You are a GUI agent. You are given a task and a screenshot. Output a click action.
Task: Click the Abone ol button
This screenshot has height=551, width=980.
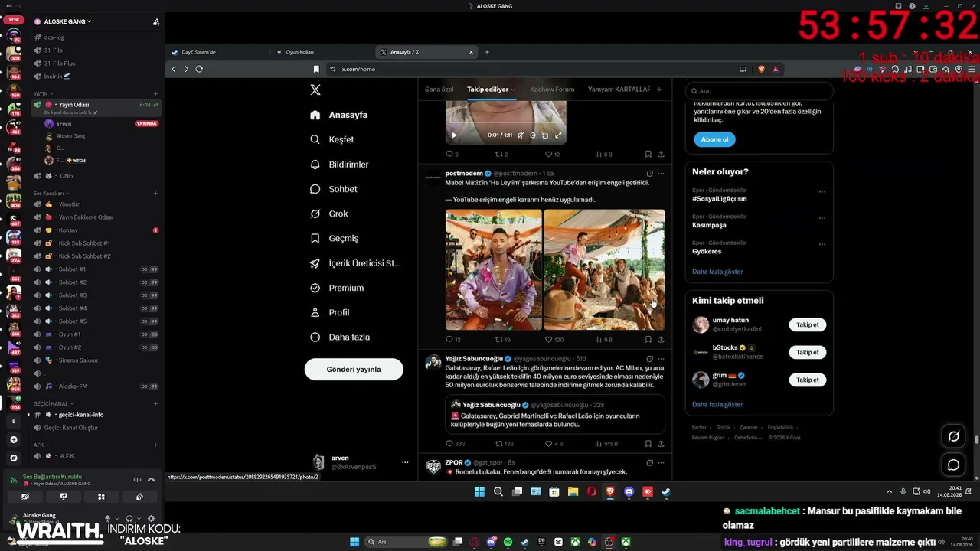[x=715, y=139]
